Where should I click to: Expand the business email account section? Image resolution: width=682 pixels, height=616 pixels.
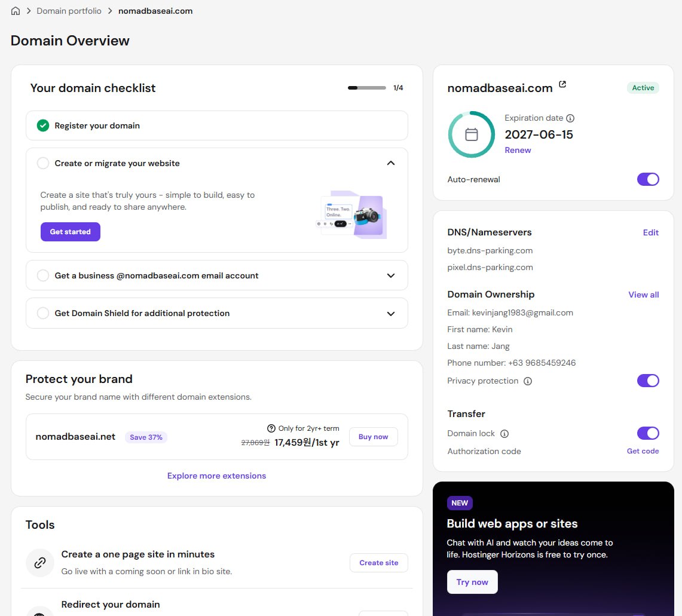click(x=390, y=275)
